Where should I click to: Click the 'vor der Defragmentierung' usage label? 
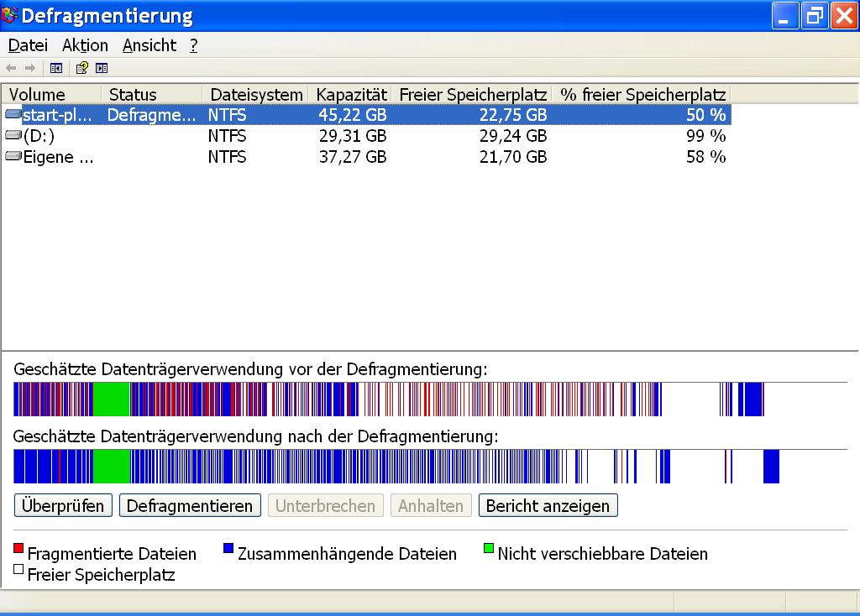point(250,369)
